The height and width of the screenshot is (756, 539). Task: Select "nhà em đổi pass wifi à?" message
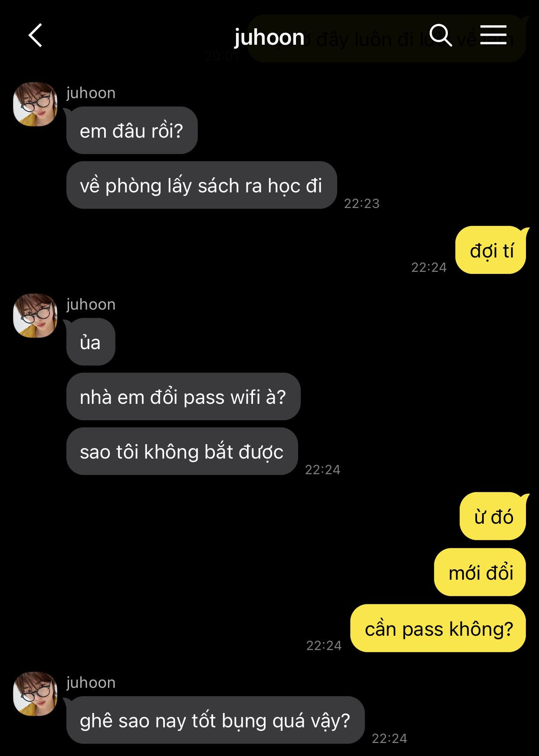(183, 396)
